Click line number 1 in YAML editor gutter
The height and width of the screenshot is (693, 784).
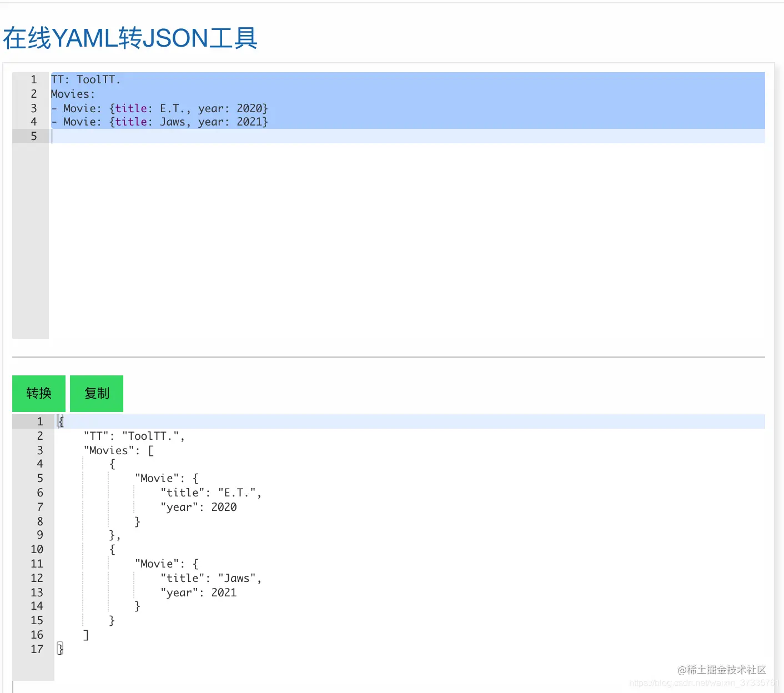click(34, 79)
